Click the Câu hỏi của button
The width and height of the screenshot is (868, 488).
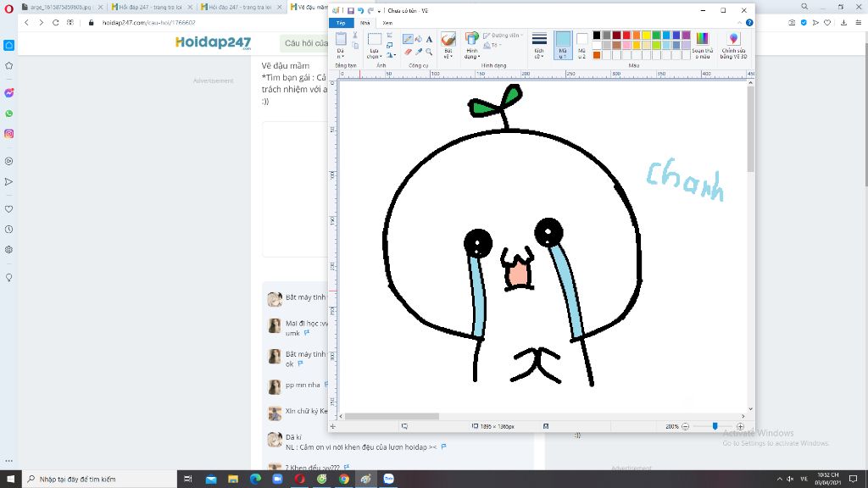pyautogui.click(x=305, y=42)
